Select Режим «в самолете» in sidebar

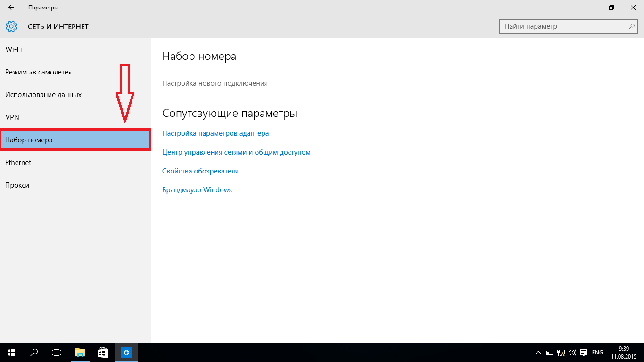coord(75,72)
